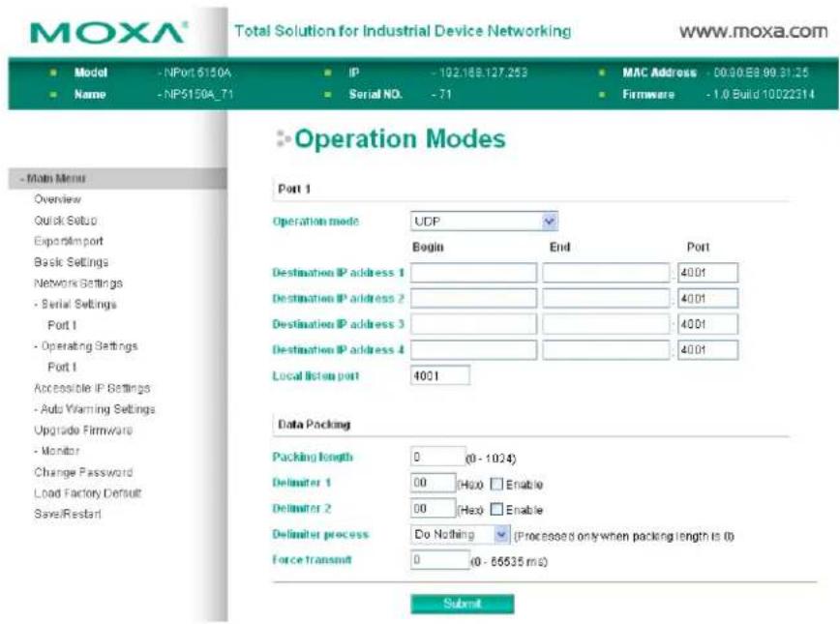Collapse the Operating Settings tree

tap(86, 346)
